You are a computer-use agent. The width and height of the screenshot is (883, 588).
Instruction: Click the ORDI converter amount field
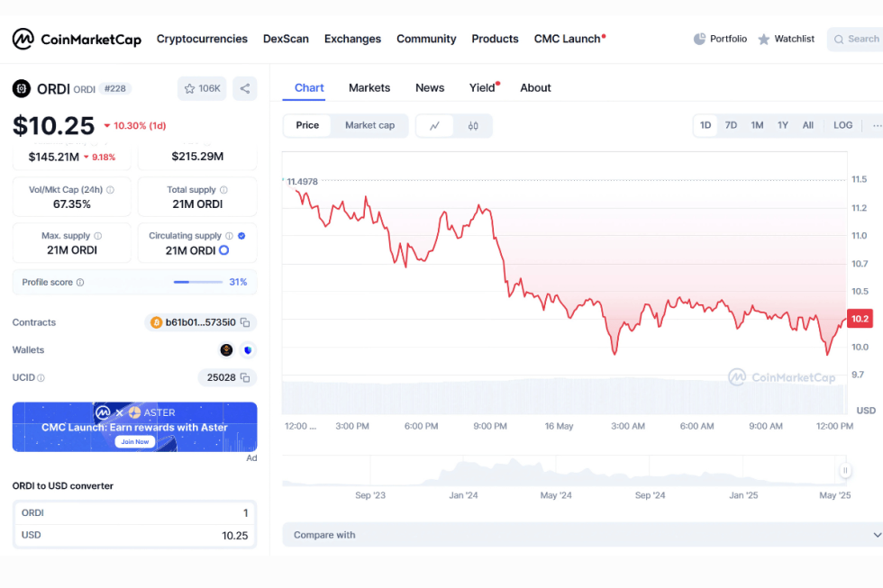135,513
